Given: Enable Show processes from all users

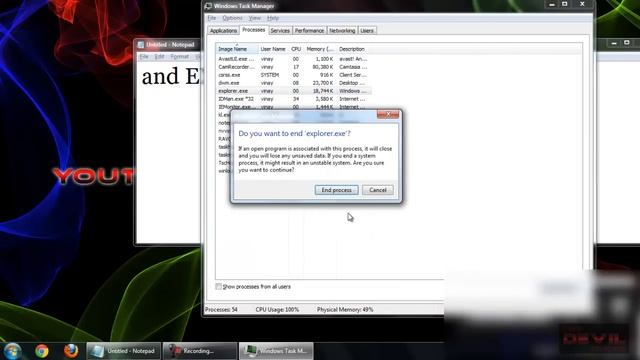Looking at the screenshot, I should tap(218, 287).
